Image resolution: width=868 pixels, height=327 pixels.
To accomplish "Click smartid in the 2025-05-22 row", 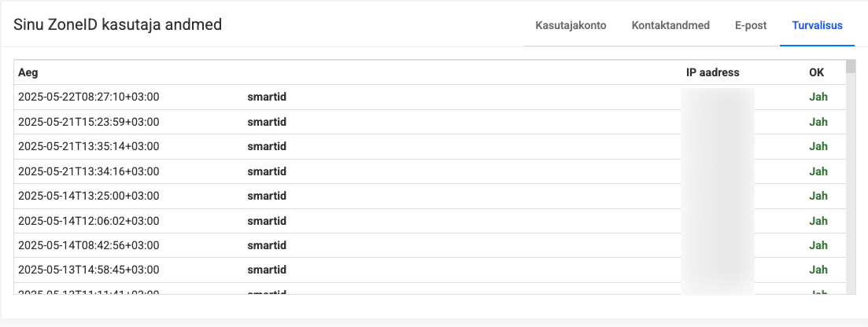I will 266,97.
